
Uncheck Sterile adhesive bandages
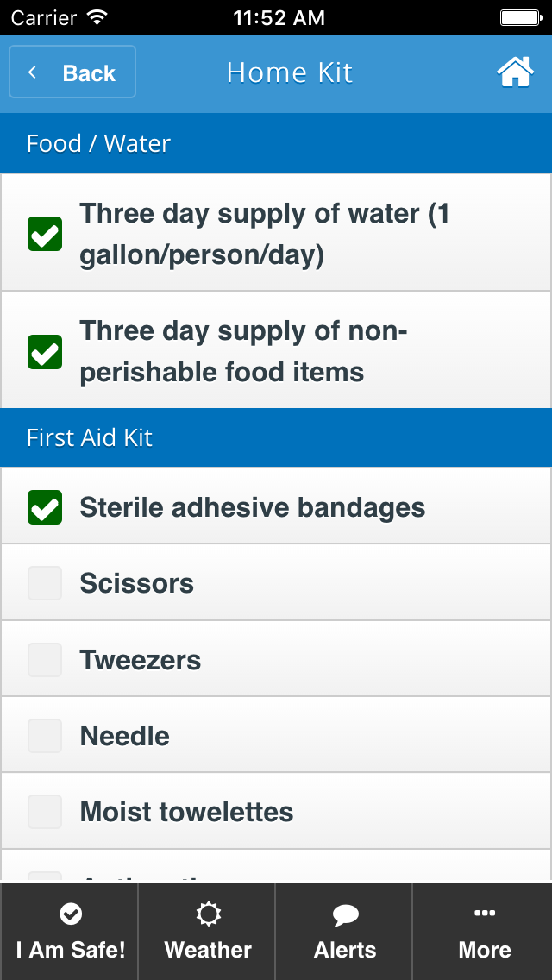45,507
